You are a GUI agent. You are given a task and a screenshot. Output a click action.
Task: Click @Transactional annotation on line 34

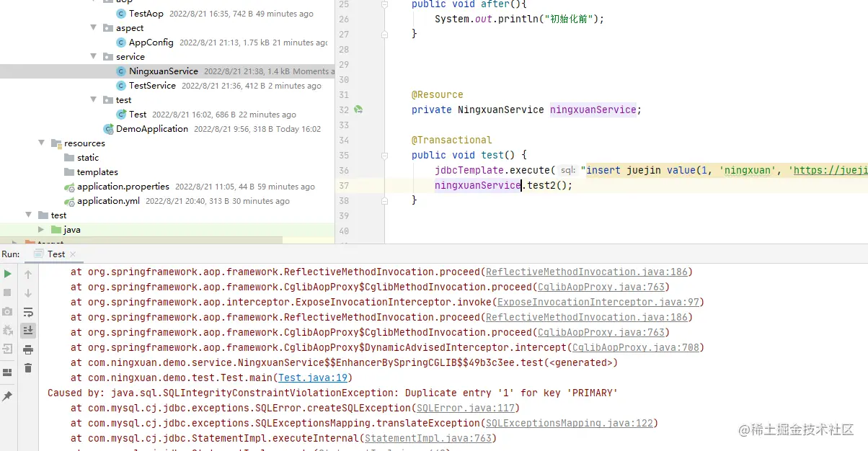click(x=452, y=140)
